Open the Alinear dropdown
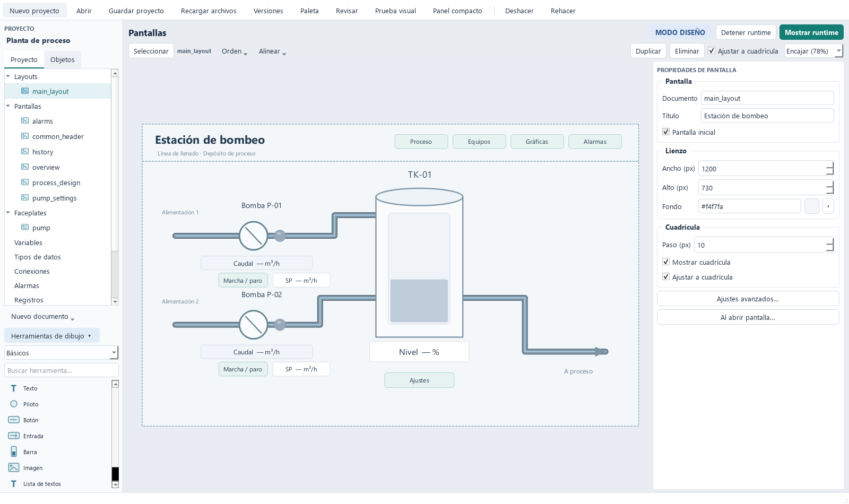Image resolution: width=849 pixels, height=504 pixels. click(272, 51)
